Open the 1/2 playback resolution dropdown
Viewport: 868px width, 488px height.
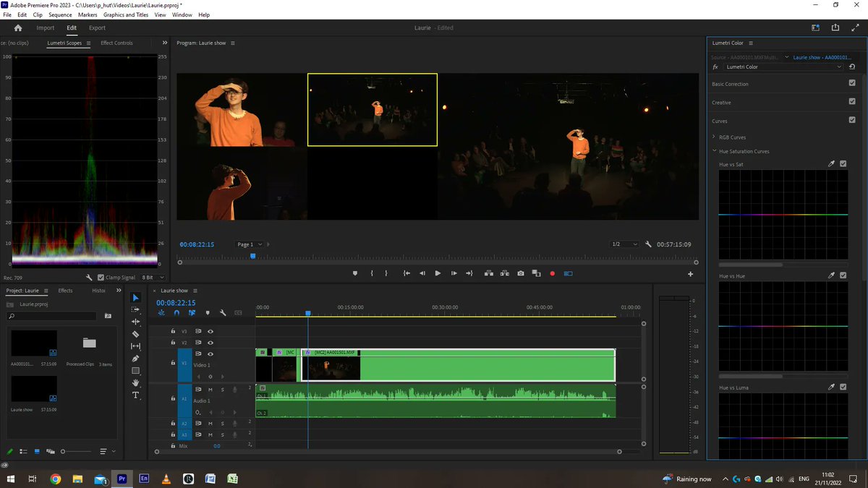click(x=625, y=244)
